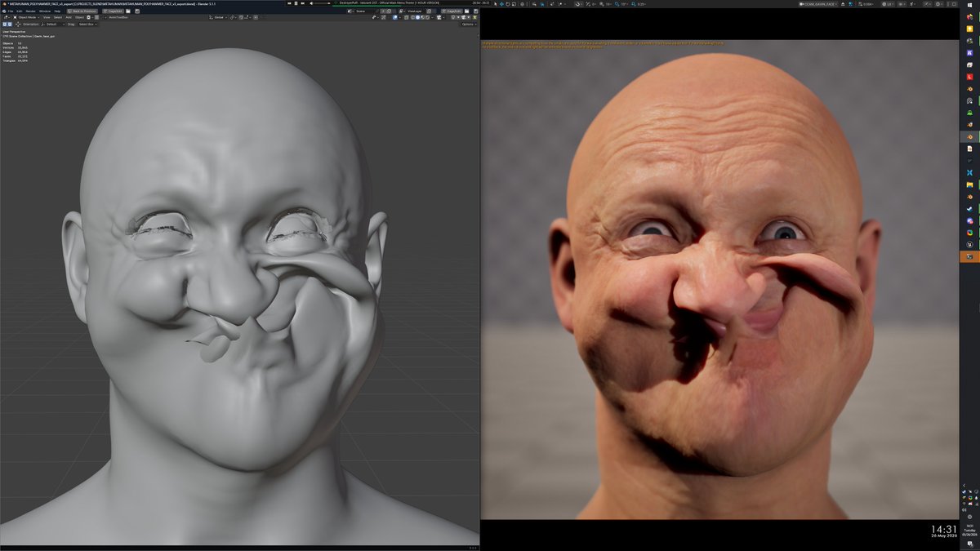Click the Blender logo icon
This screenshot has width=980, height=551.
pos(4,11)
